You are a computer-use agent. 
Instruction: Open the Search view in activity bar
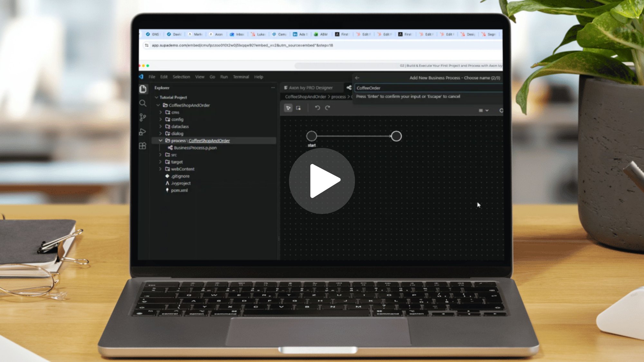point(143,103)
